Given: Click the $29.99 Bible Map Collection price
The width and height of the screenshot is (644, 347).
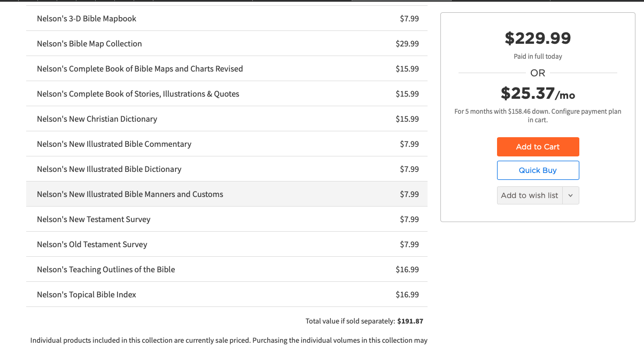Looking at the screenshot, I should [407, 44].
